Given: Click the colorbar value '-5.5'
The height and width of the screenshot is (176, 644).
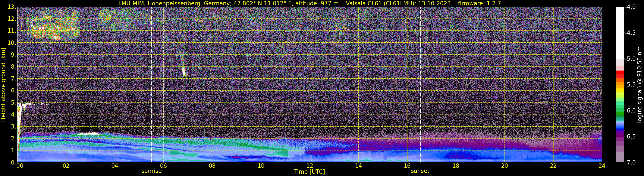Looking at the screenshot, I should pyautogui.click(x=630, y=85).
